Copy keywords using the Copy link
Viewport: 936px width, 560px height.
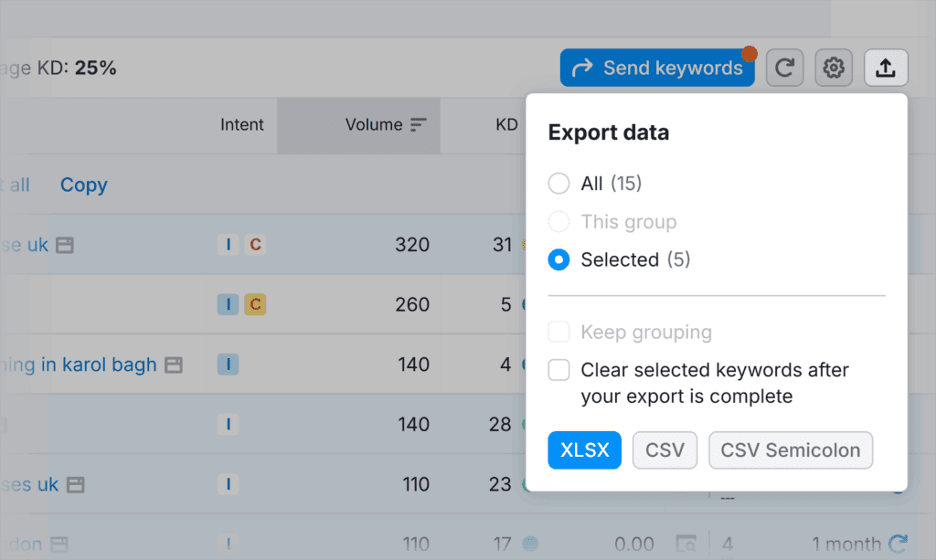(83, 185)
